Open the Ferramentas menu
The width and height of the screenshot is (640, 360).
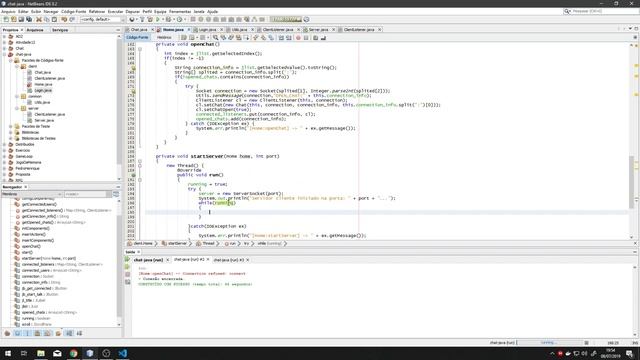point(180,11)
